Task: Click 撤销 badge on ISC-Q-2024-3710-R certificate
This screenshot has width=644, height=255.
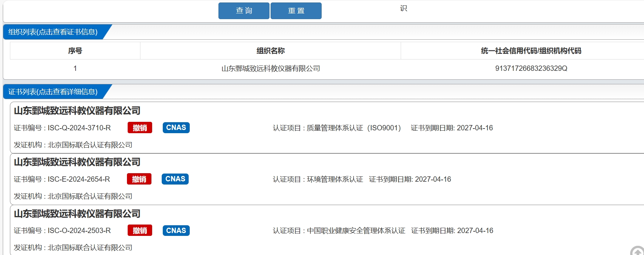Action: [x=140, y=128]
